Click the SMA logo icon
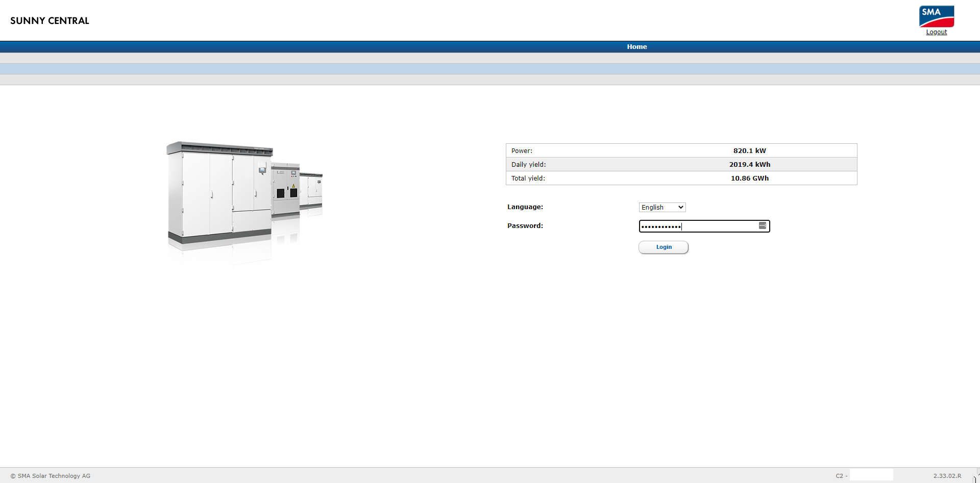The image size is (980, 483). coord(937,16)
